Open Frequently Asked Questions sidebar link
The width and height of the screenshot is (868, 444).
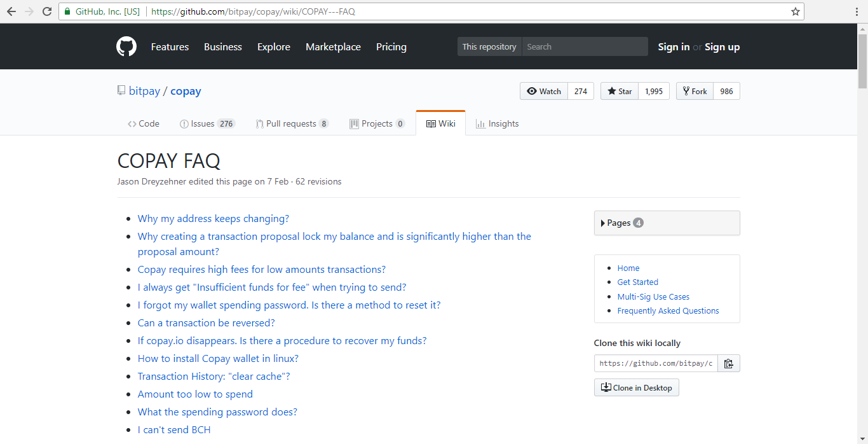[668, 310]
